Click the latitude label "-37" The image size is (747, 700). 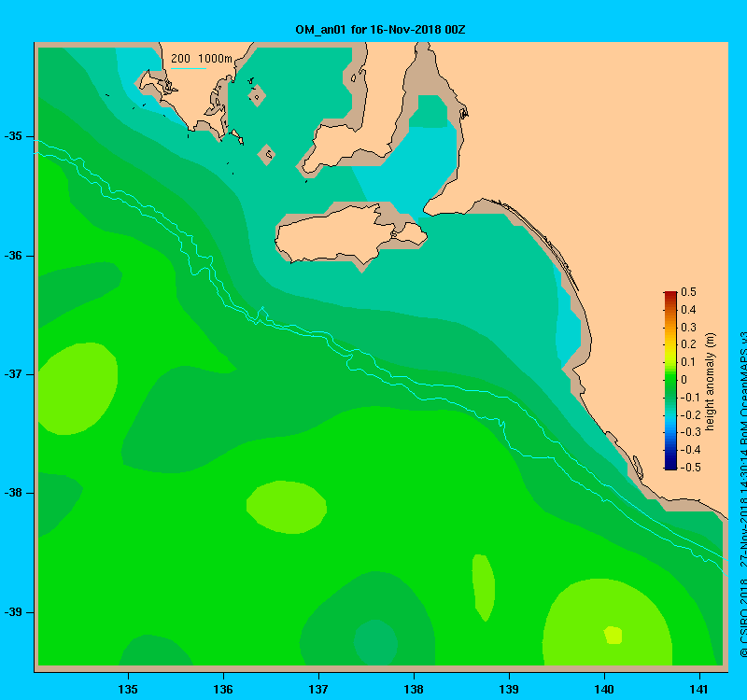tap(13, 374)
